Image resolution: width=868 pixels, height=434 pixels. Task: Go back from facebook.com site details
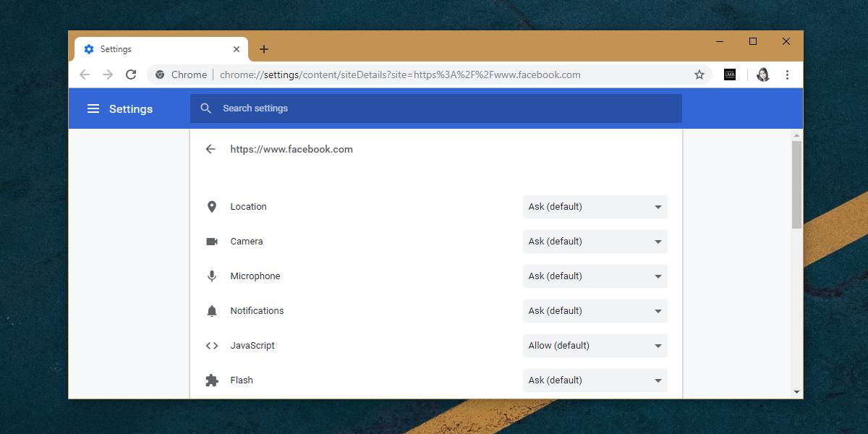click(x=210, y=149)
